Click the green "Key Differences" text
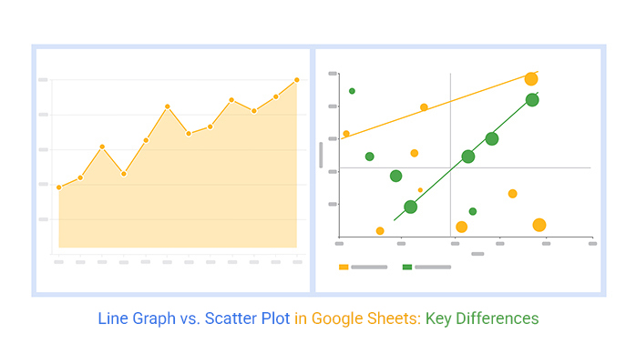Screen dimensions: 636x364 point(482,319)
